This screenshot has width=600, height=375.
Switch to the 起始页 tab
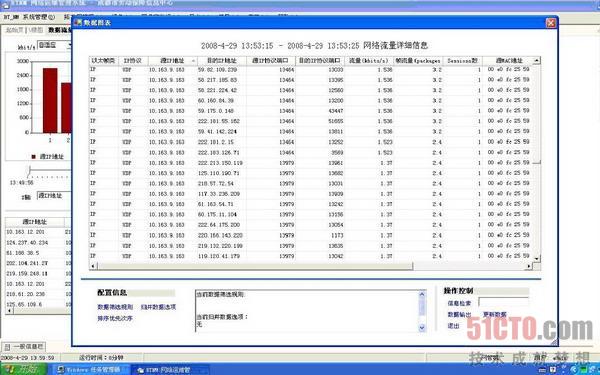(15, 30)
